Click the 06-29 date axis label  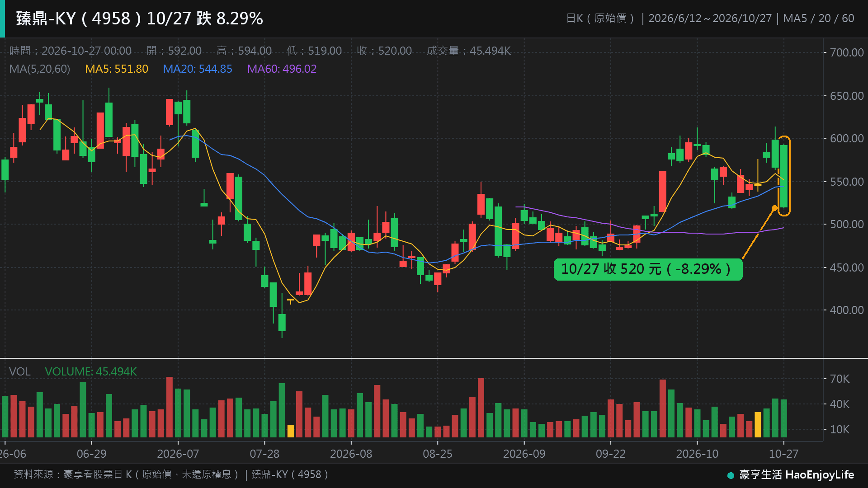pos(91,454)
